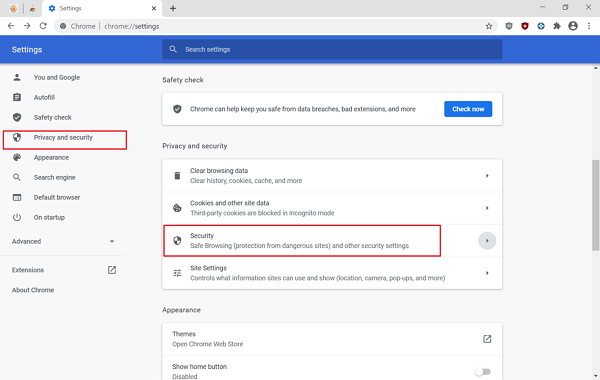Close the Settings tab

tap(154, 8)
